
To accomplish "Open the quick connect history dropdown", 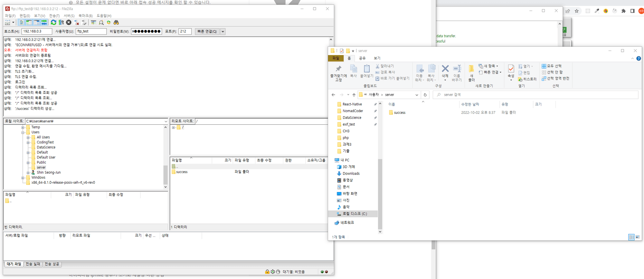I will [x=223, y=32].
